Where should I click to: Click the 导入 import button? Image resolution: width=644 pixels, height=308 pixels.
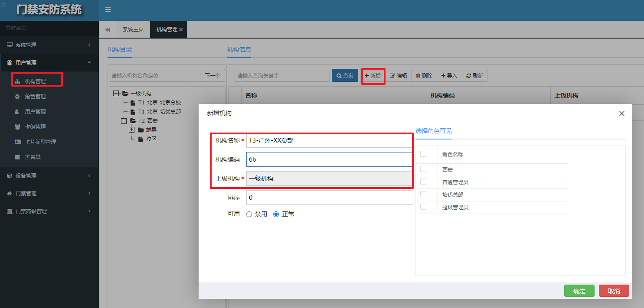449,75
